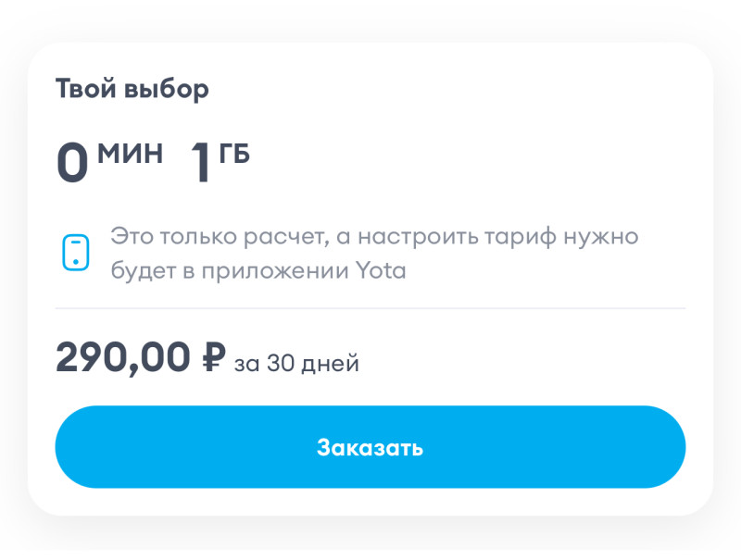Viewport: 741px width, 560px height.
Task: Click the divider line above the price
Action: pos(370,307)
